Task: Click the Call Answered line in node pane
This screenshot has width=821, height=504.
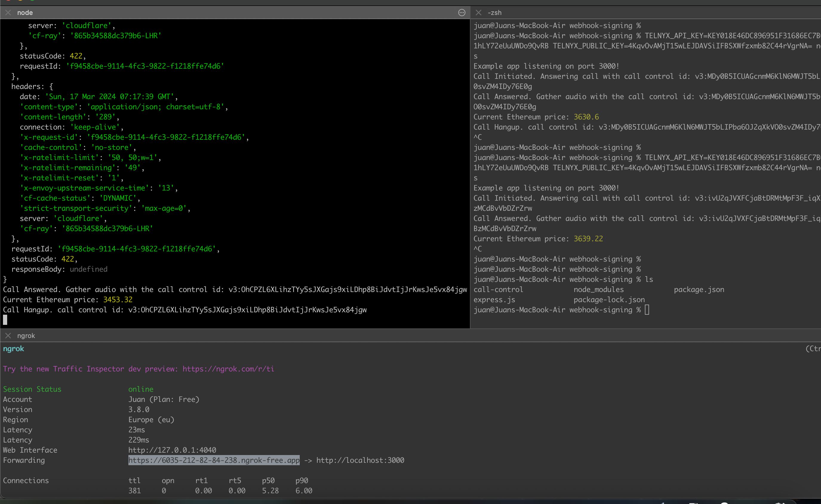Action: (x=235, y=289)
